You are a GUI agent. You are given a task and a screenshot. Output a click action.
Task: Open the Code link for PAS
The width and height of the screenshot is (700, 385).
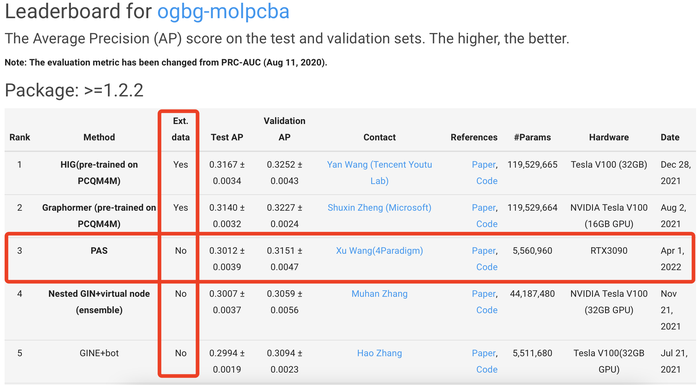click(487, 267)
